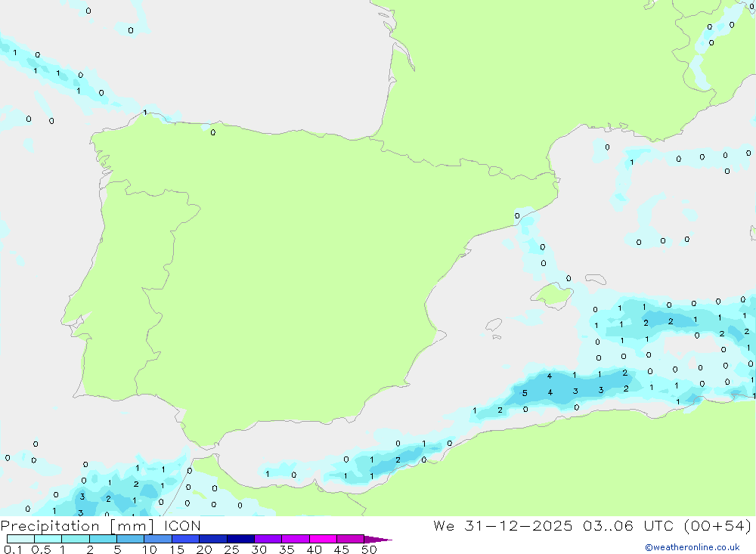Click the '30' legend scale label
Image resolution: width=756 pixels, height=554 pixels.
(259, 549)
